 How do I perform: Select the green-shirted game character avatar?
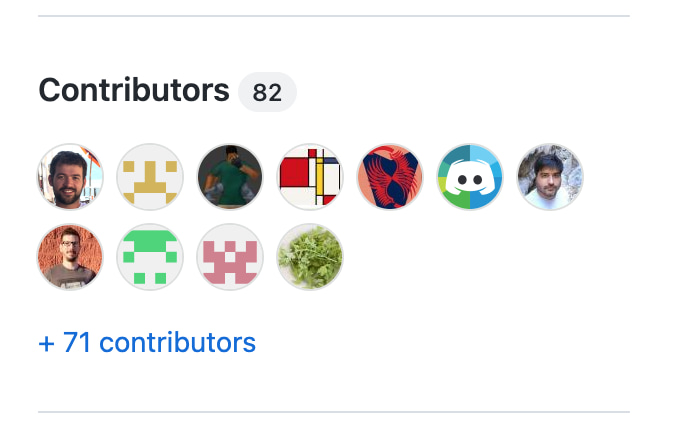(230, 177)
